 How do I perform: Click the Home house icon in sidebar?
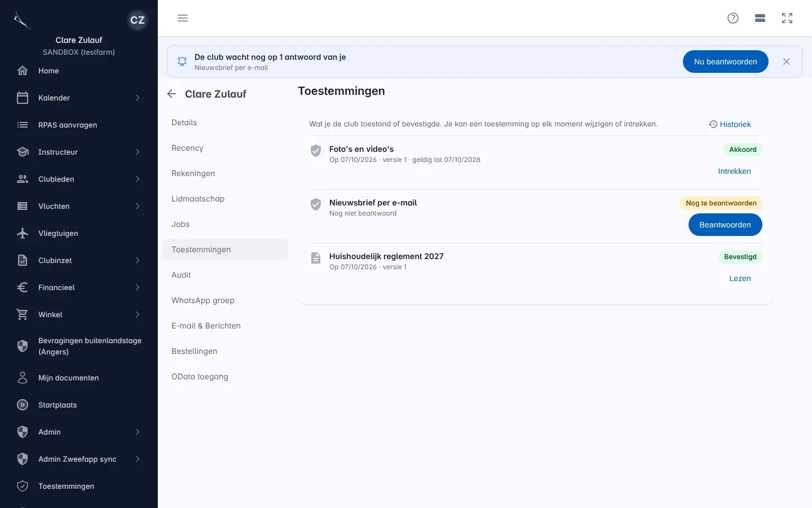tap(23, 71)
